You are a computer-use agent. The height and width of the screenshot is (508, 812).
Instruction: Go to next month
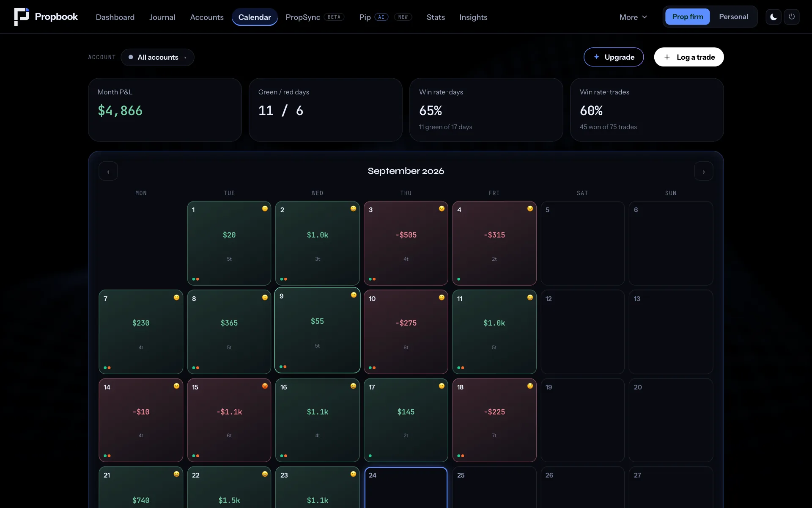tap(704, 171)
